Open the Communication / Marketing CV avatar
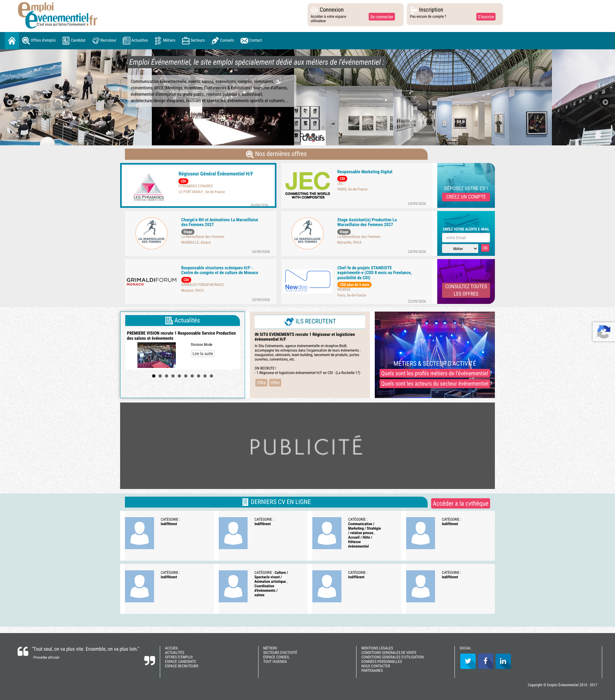615x700 pixels. tap(327, 533)
